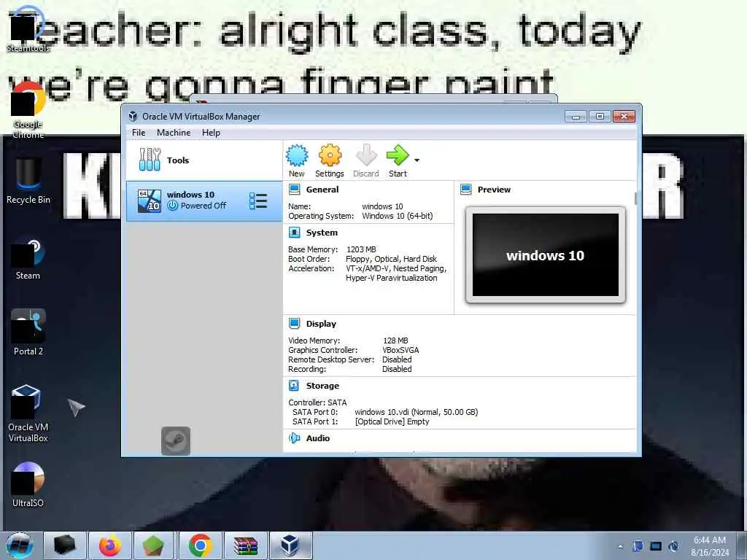Click the network monitor tray icon
The width and height of the screenshot is (747, 560).
click(656, 546)
